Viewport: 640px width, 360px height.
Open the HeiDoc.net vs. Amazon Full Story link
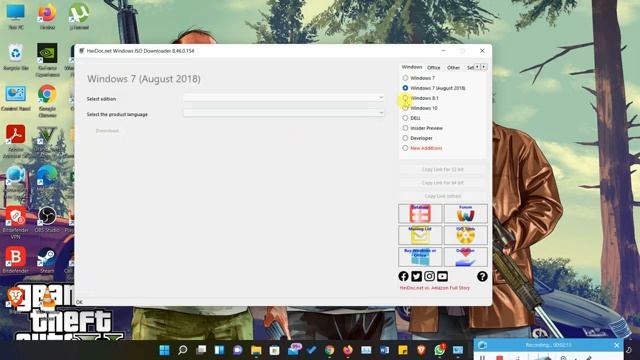pos(435,288)
